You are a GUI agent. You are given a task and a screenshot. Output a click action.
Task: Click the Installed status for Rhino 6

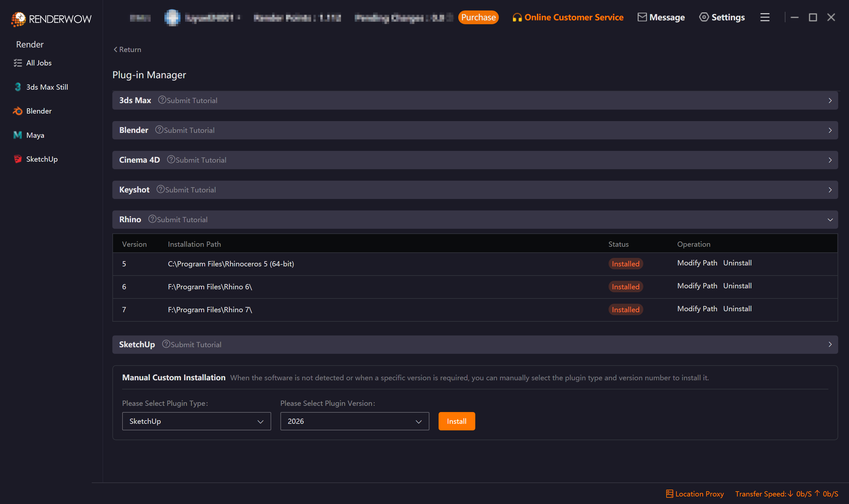625,287
